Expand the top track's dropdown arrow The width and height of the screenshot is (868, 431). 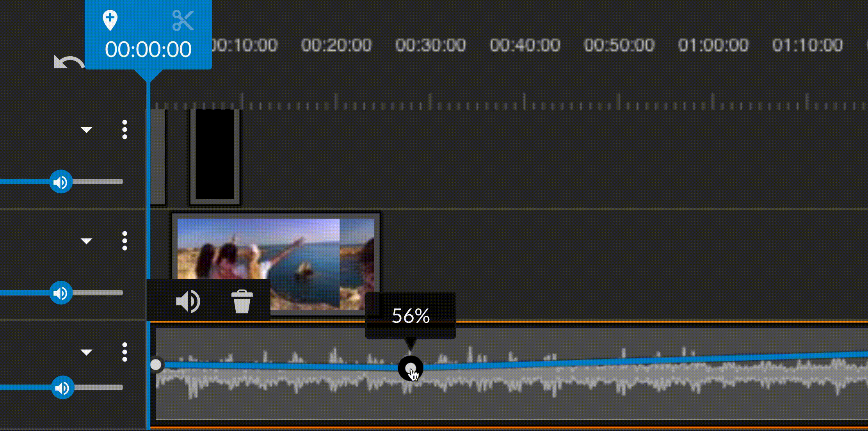[86, 130]
